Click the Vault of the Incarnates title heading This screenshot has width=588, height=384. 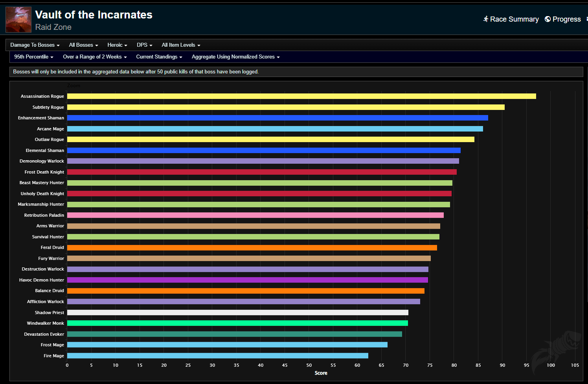(x=94, y=15)
